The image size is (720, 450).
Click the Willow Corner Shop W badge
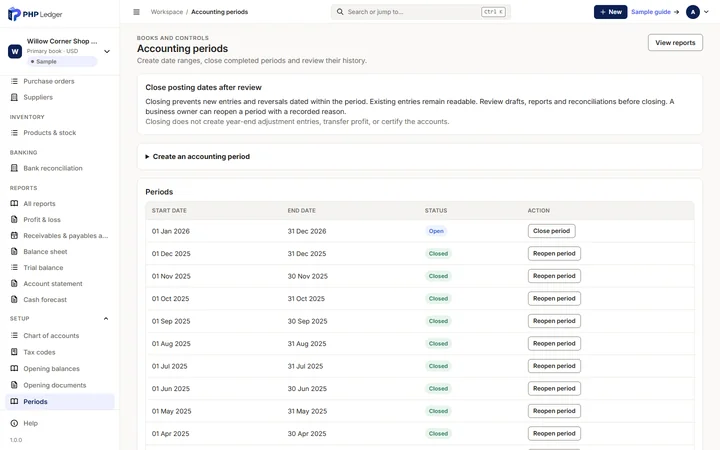click(x=15, y=51)
